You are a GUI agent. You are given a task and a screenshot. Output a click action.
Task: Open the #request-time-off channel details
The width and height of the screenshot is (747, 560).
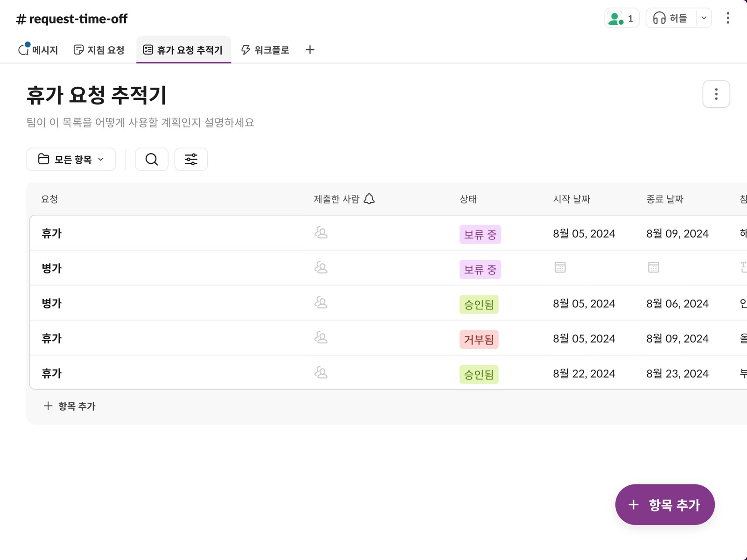[71, 19]
